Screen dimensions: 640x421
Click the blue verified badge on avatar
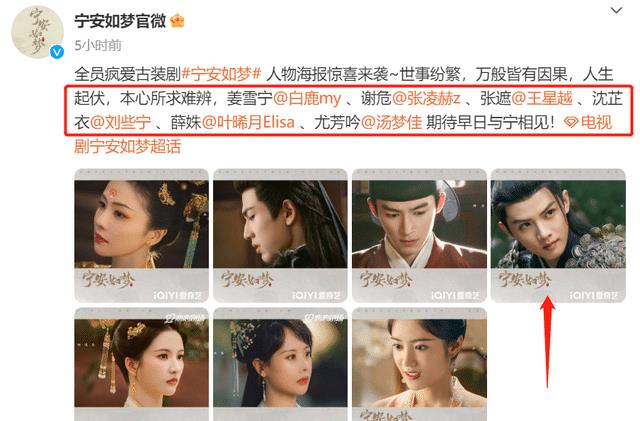[57, 52]
